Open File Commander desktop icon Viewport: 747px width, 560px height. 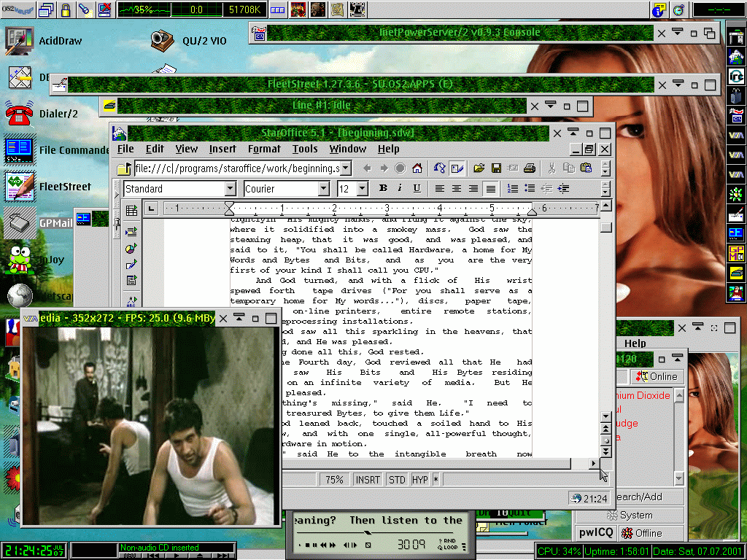pos(19,150)
